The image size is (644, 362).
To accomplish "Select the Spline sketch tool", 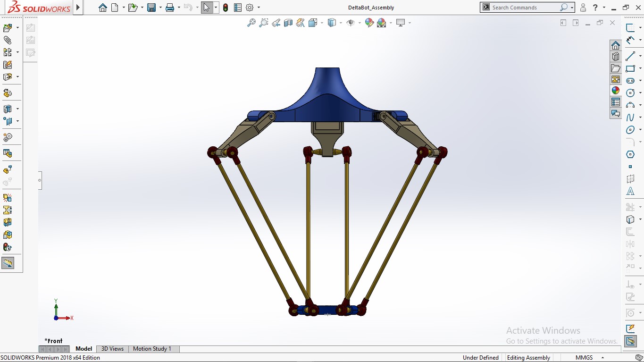I will (630, 118).
